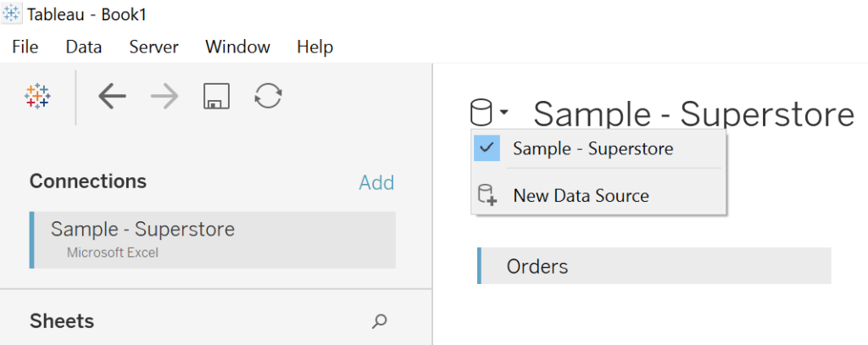Viewport: 868px width, 345px height.
Task: Open the File menu
Action: tap(25, 47)
